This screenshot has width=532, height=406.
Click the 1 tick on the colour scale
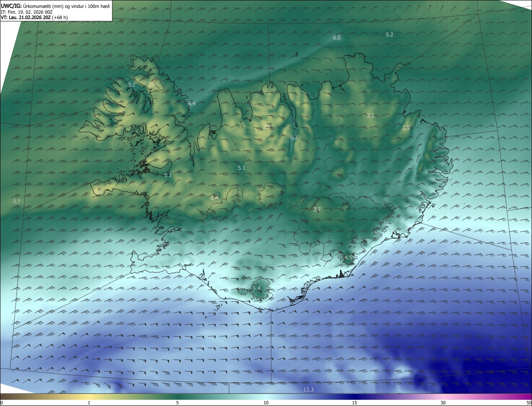[x=89, y=403]
